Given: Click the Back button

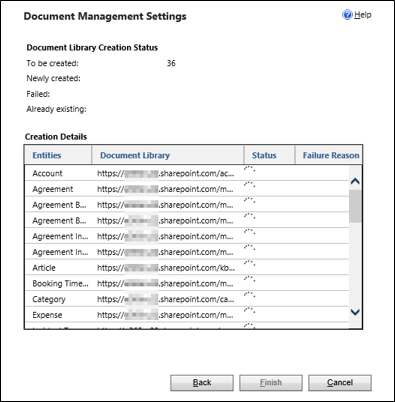Looking at the screenshot, I should 202,383.
